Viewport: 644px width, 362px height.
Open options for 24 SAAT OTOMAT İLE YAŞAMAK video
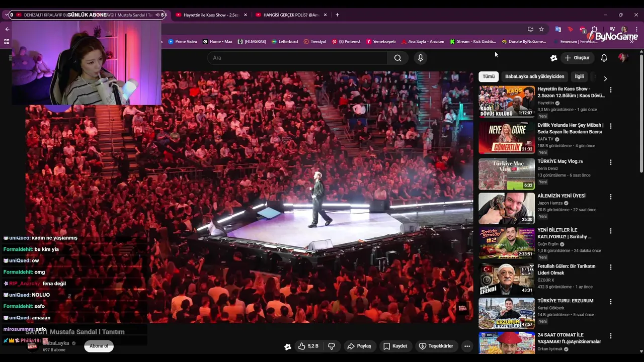pyautogui.click(x=611, y=336)
